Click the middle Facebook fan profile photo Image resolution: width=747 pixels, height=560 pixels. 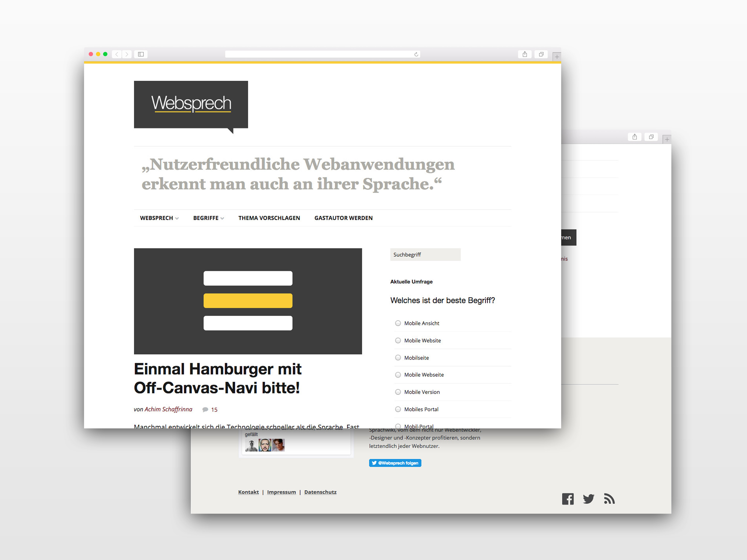[x=265, y=445]
